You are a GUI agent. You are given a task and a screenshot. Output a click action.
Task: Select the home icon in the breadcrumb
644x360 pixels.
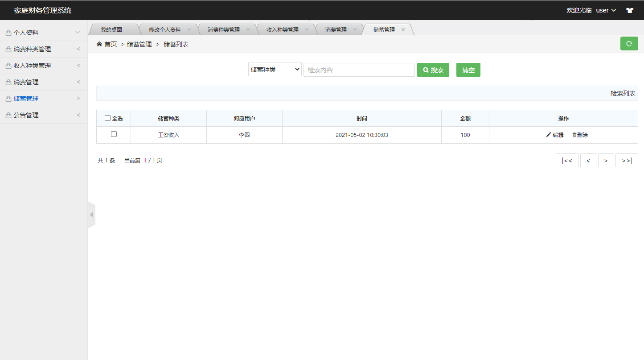99,44
